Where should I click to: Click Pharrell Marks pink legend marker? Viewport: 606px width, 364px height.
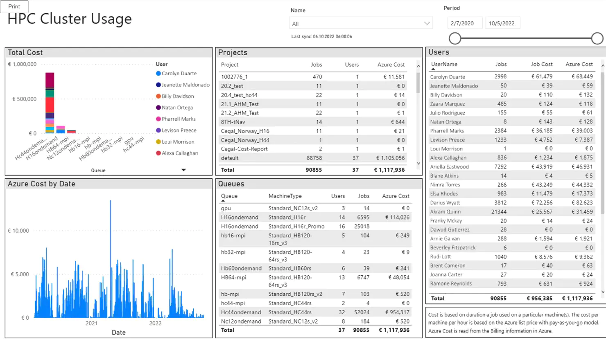pos(158,119)
